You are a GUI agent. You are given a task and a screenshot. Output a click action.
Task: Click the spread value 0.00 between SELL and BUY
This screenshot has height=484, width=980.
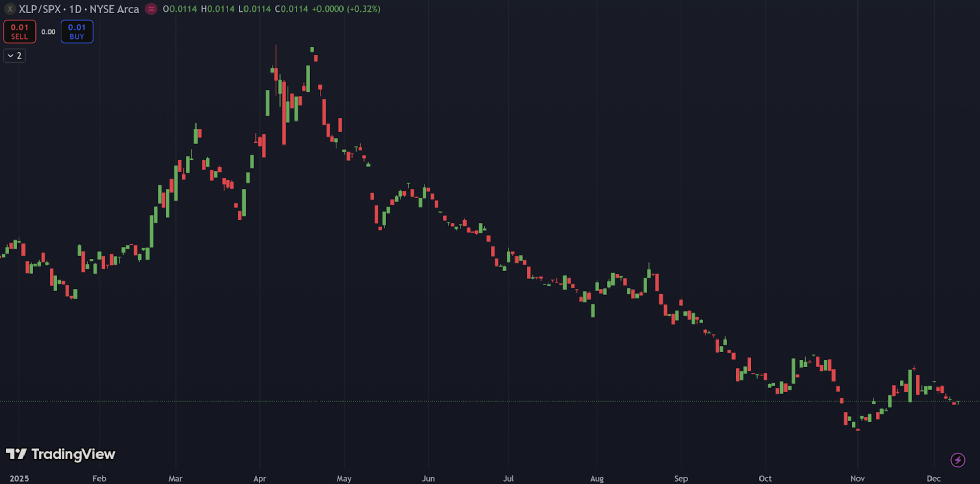point(48,32)
